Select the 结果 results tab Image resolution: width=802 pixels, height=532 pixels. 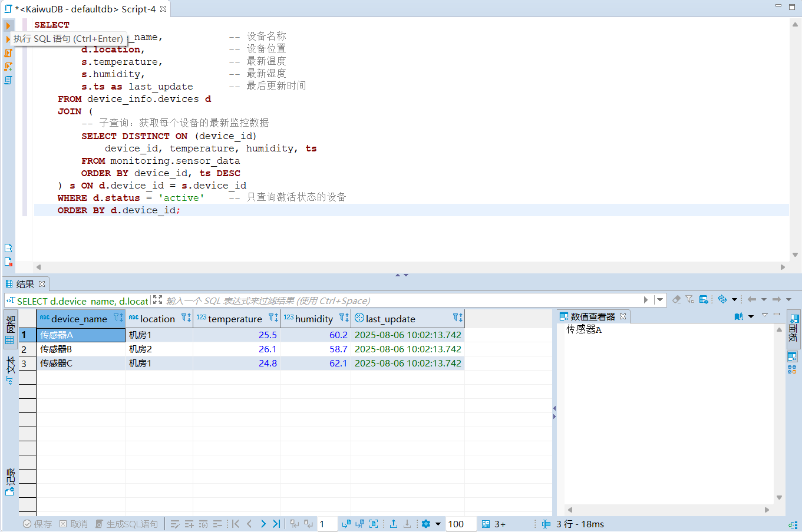click(25, 284)
